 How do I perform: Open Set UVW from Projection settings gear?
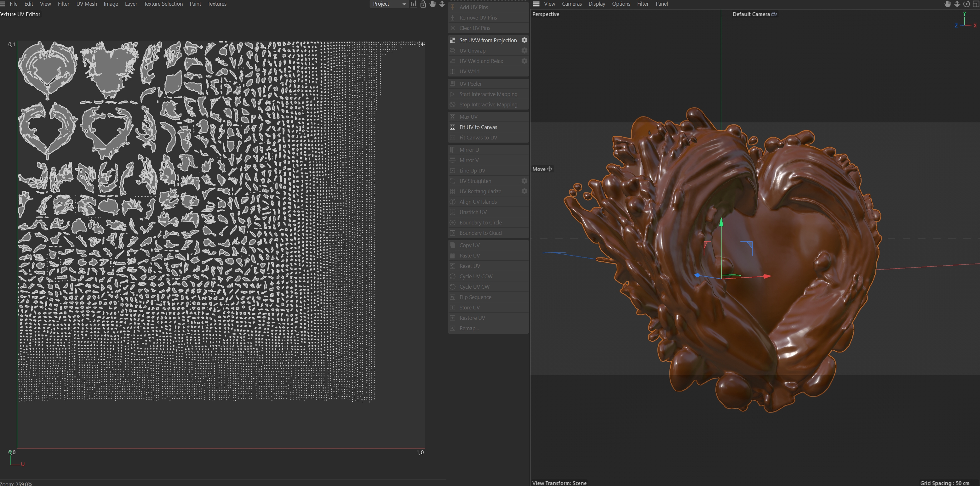click(x=524, y=40)
